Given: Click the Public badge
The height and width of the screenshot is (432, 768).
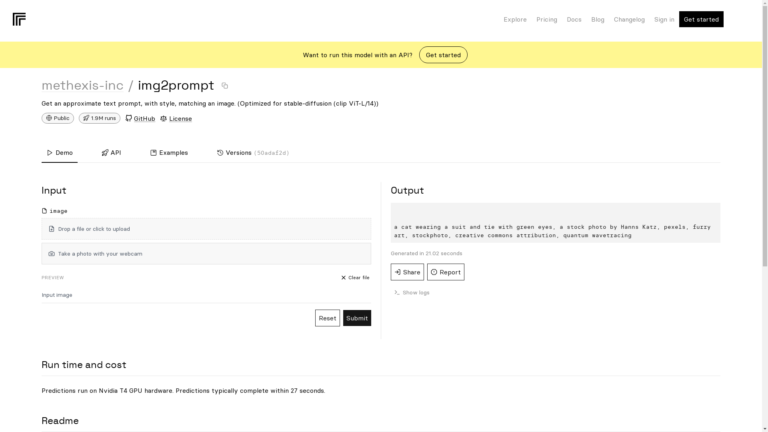Looking at the screenshot, I should click(58, 118).
